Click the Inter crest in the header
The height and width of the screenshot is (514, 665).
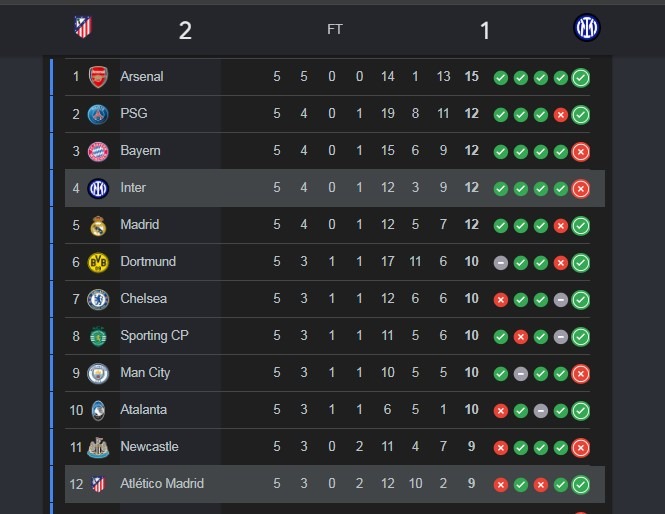point(586,28)
